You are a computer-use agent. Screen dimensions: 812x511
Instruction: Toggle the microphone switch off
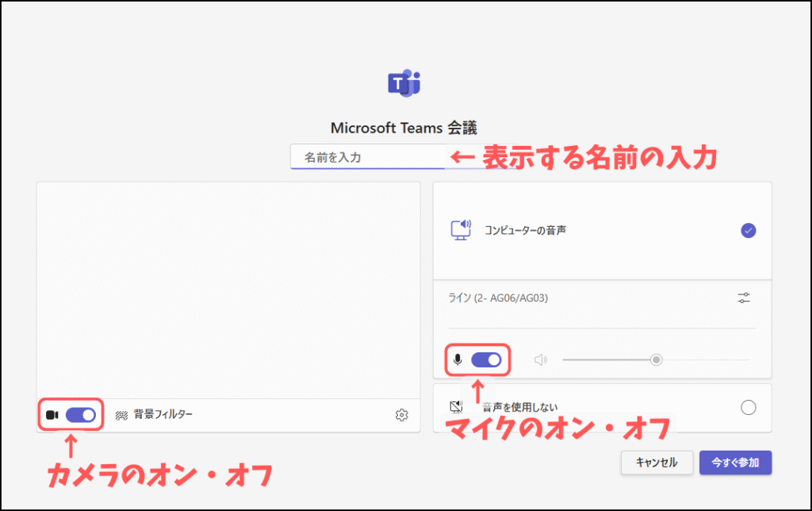point(486,359)
